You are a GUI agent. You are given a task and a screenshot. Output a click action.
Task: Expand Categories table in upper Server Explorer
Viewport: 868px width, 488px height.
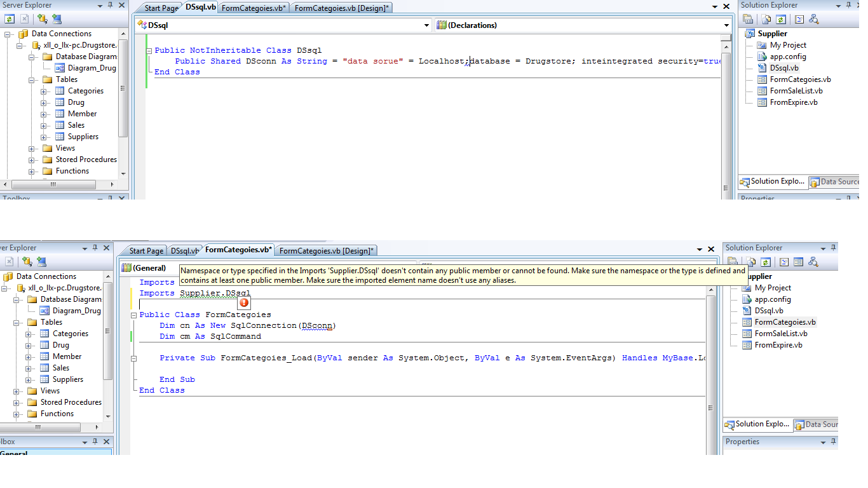pos(44,91)
